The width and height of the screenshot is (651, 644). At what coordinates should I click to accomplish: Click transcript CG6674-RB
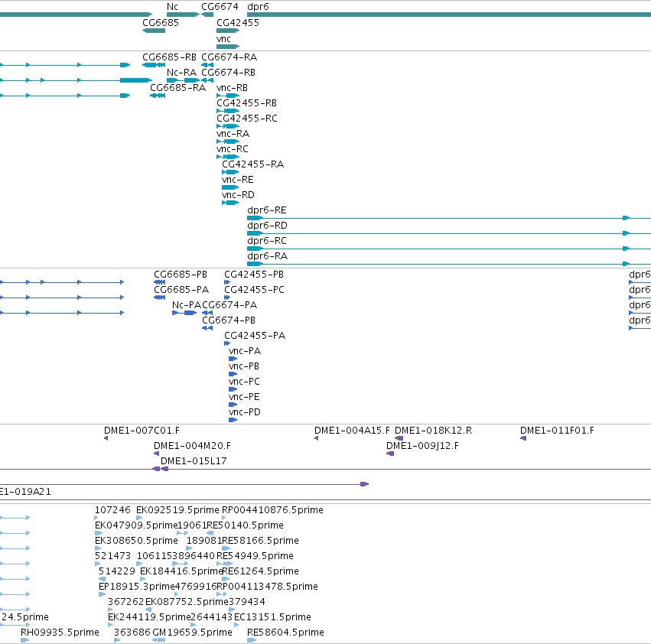click(228, 73)
